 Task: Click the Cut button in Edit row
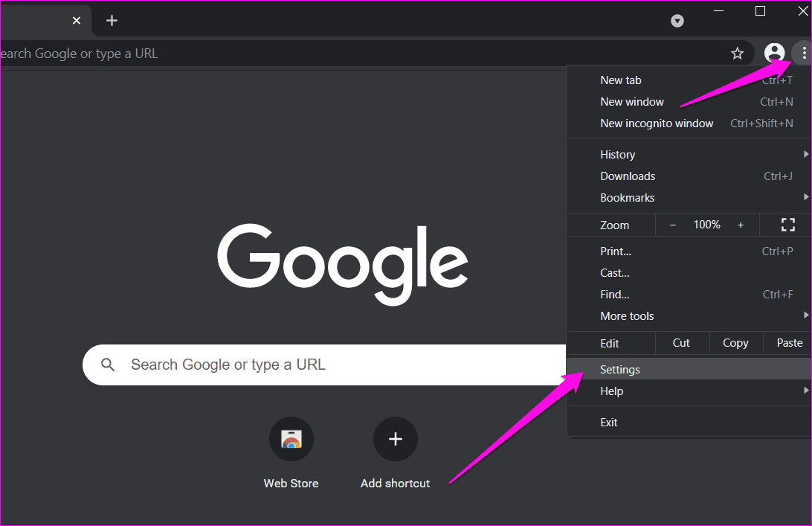(681, 343)
